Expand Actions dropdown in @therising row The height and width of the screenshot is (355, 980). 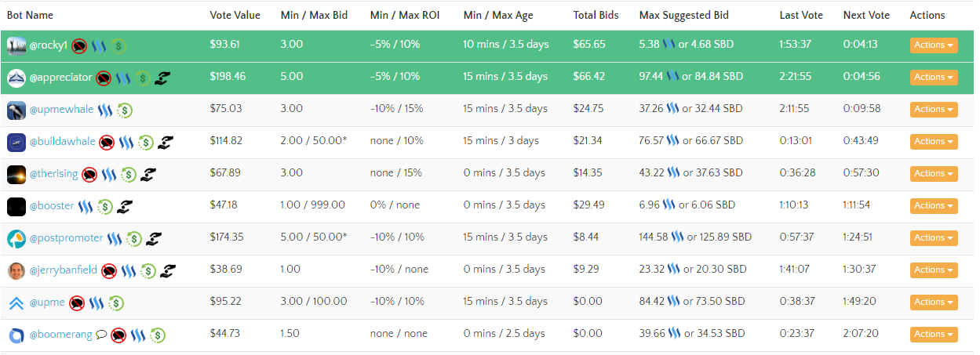933,174
